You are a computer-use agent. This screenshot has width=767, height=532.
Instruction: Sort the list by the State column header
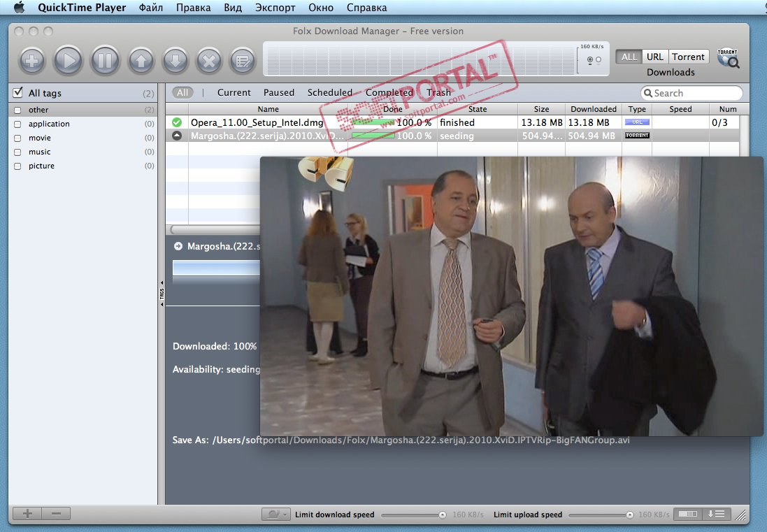[x=478, y=109]
